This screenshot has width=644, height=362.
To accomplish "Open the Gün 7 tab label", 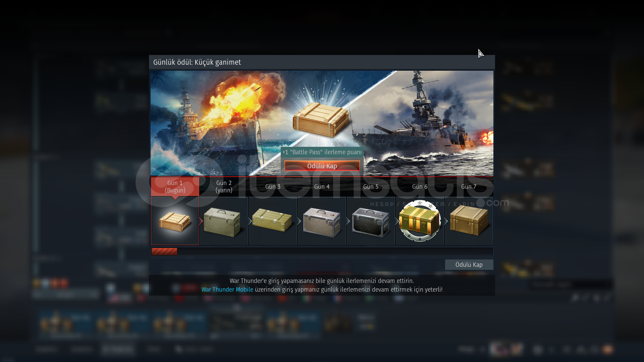I will 469,187.
